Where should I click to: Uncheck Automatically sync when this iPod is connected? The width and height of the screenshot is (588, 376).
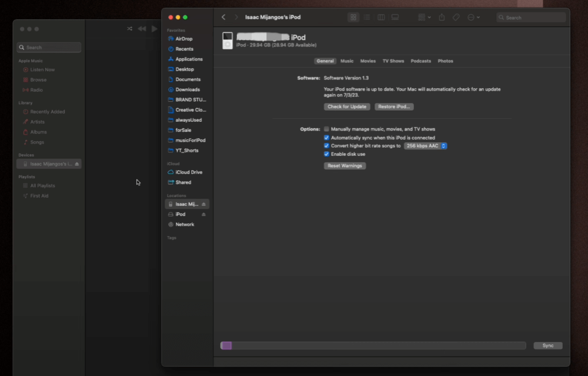[x=327, y=138]
